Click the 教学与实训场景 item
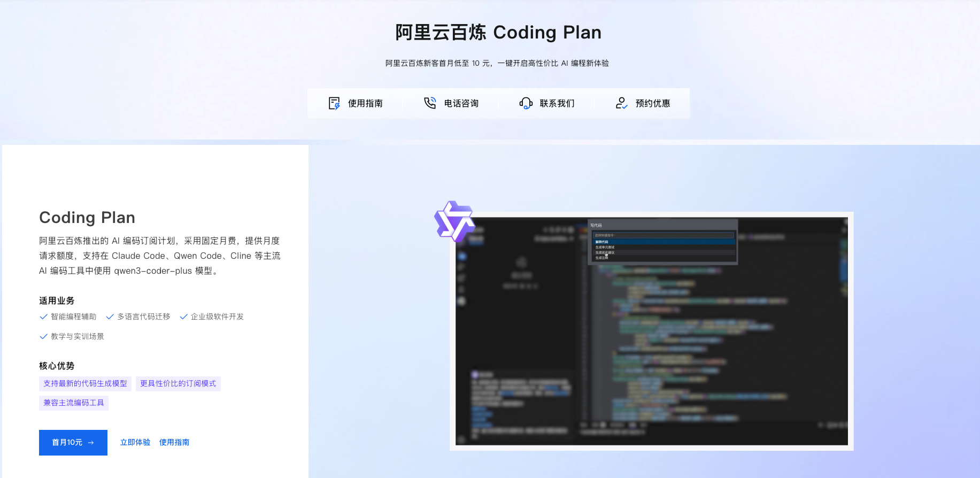Screen dimensions: 980x478 72,336
